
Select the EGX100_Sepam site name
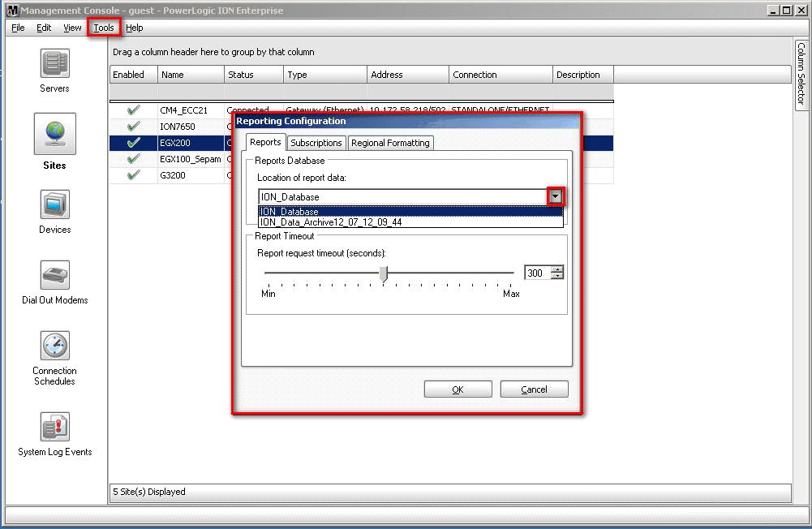pyautogui.click(x=190, y=159)
